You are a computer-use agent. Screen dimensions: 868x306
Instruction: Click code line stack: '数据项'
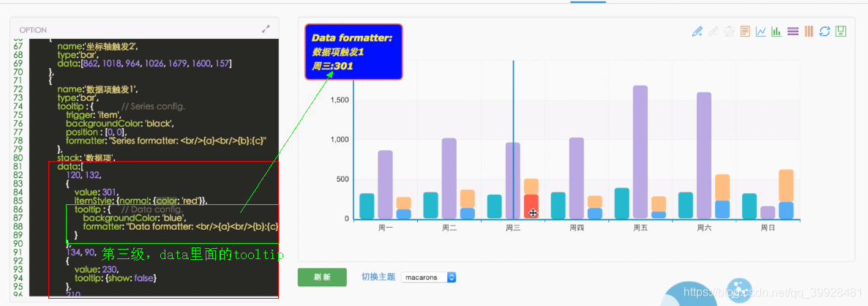pos(86,157)
